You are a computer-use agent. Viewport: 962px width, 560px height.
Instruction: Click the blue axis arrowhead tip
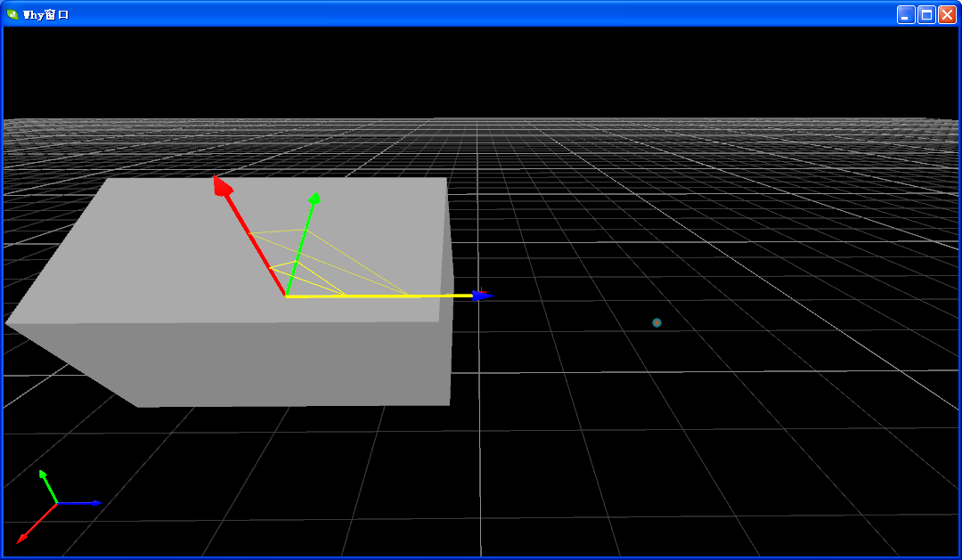tap(484, 296)
